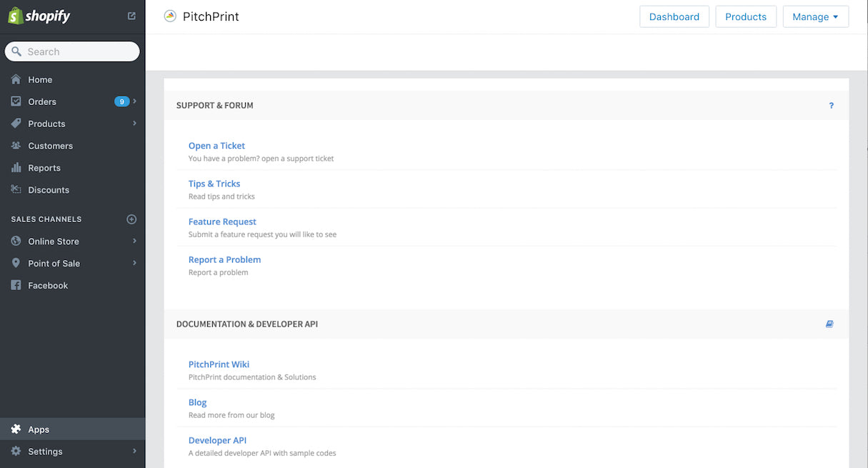Click the Reports bar chart icon
Screen dimensions: 868x468
16,168
